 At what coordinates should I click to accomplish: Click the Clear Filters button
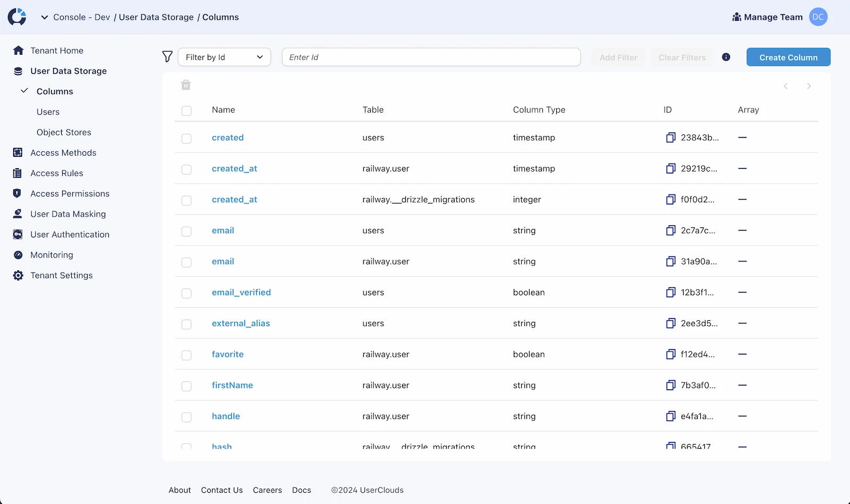(682, 57)
